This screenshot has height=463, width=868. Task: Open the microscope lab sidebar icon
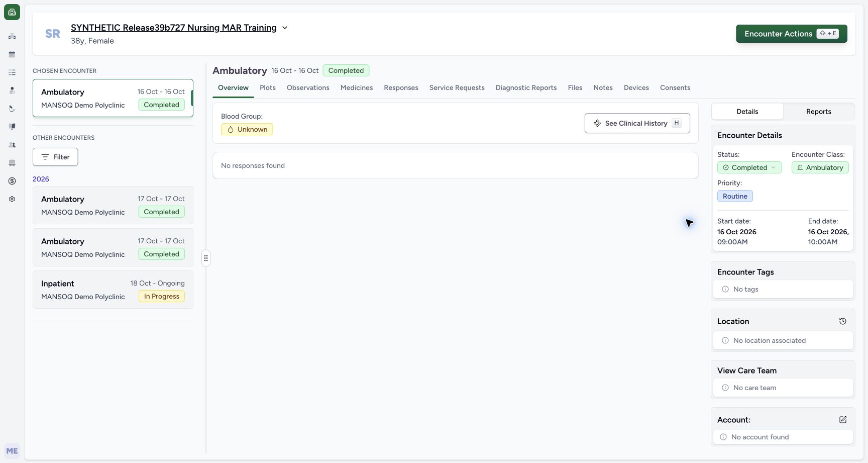(12, 109)
